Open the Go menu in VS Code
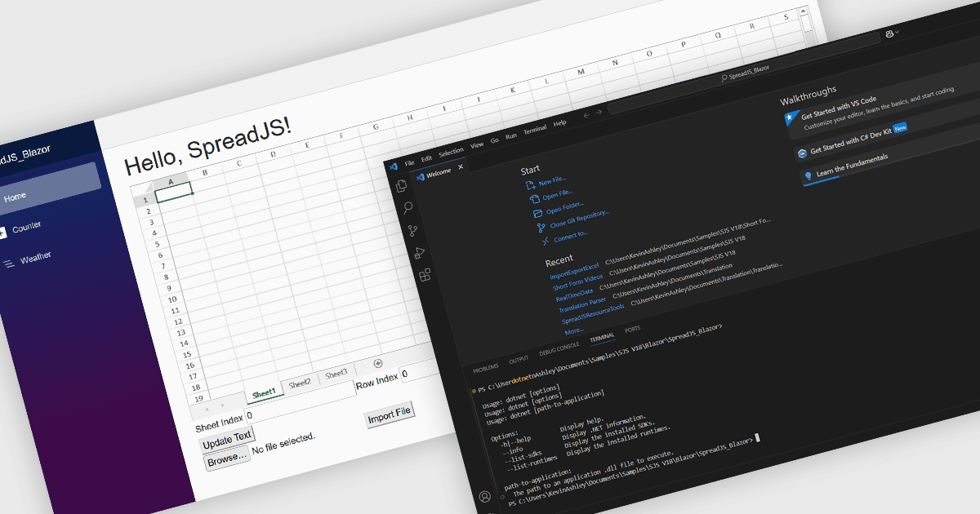The image size is (980, 514). 495,140
